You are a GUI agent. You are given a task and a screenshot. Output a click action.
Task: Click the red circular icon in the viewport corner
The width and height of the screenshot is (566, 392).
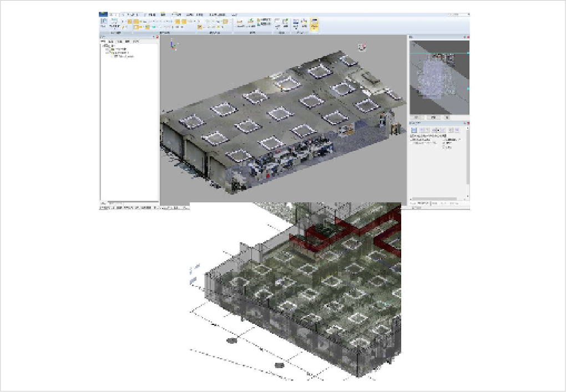pos(362,47)
